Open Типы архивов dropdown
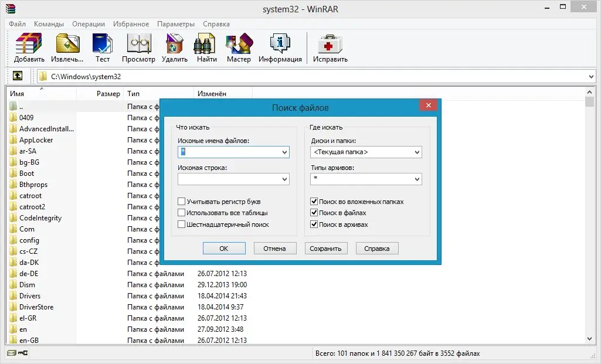 pyautogui.click(x=417, y=179)
